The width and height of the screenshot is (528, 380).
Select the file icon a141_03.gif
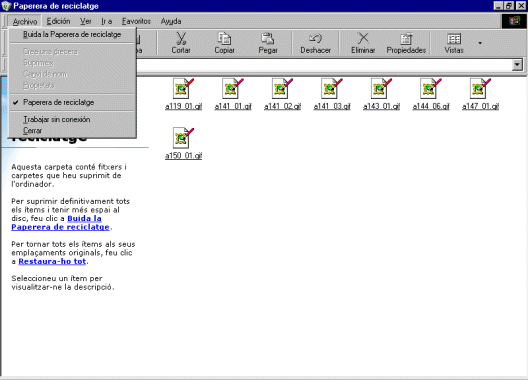pyautogui.click(x=332, y=89)
